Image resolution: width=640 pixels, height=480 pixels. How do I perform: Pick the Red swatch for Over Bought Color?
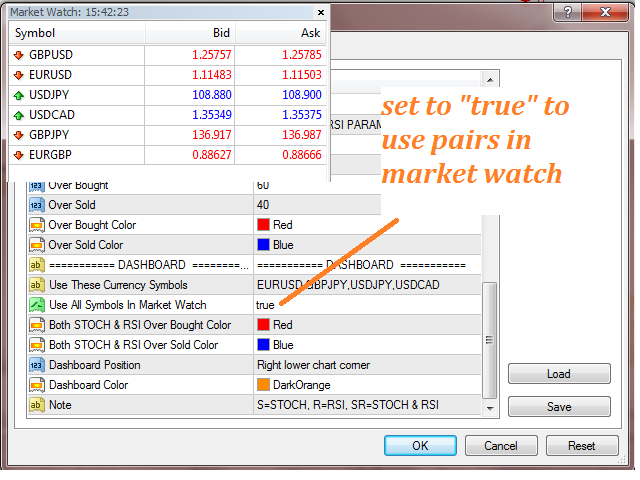coord(263,225)
